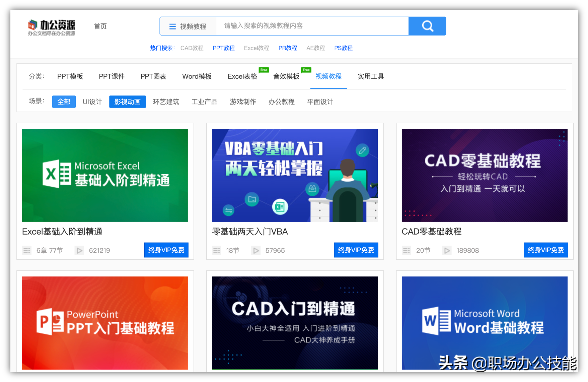
Task: Select the 全部 scene filter
Action: [x=64, y=102]
